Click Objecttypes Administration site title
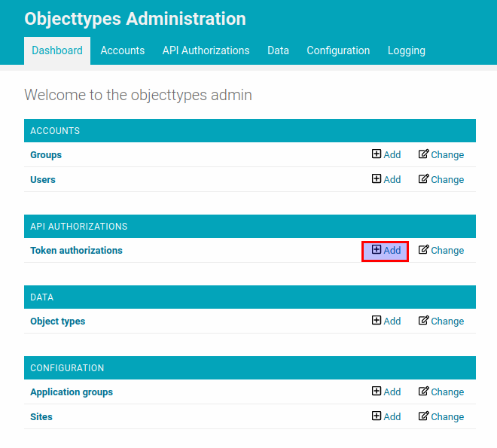The width and height of the screenshot is (497, 448). point(135,19)
